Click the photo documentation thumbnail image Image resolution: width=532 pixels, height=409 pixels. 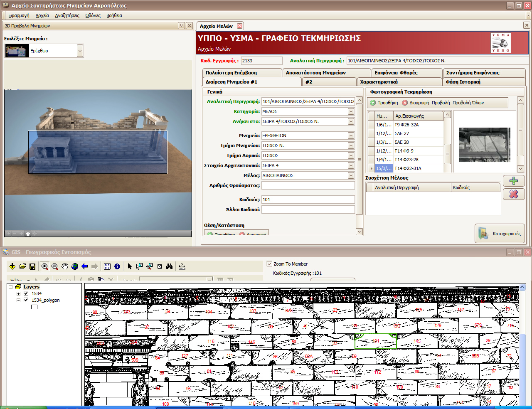click(x=484, y=145)
